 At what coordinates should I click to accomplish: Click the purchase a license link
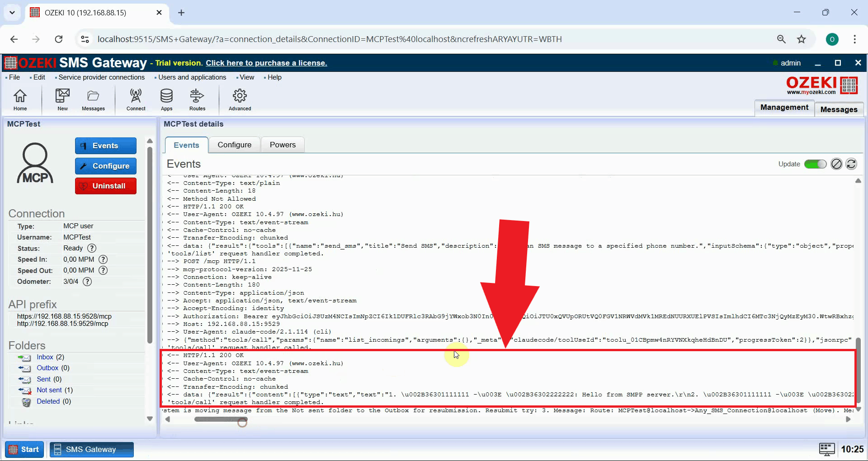(x=266, y=63)
